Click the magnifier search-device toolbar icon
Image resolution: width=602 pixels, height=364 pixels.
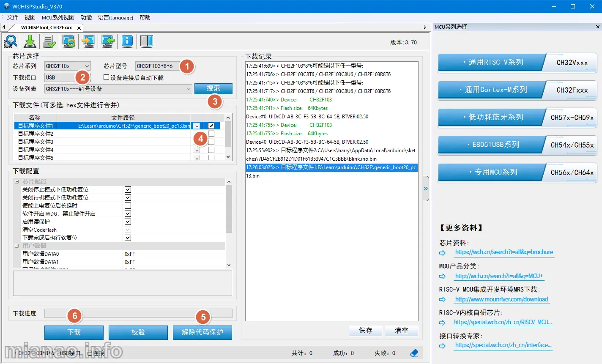coord(11,41)
